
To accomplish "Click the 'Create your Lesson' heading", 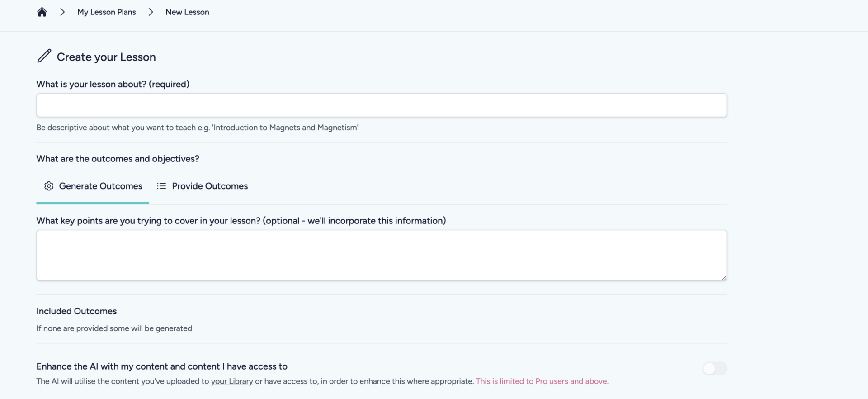I will 106,57.
